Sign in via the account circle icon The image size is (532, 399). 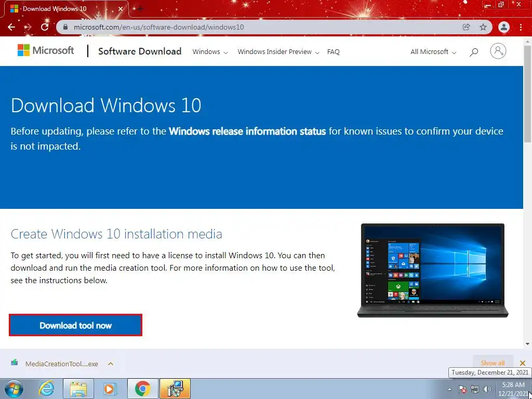[x=498, y=51]
